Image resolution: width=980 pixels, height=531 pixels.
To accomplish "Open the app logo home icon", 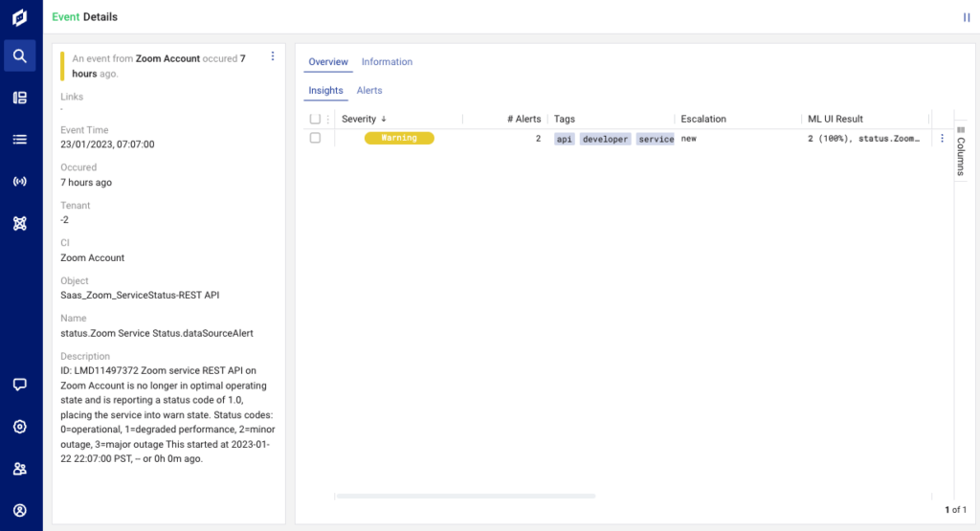I will point(19,17).
